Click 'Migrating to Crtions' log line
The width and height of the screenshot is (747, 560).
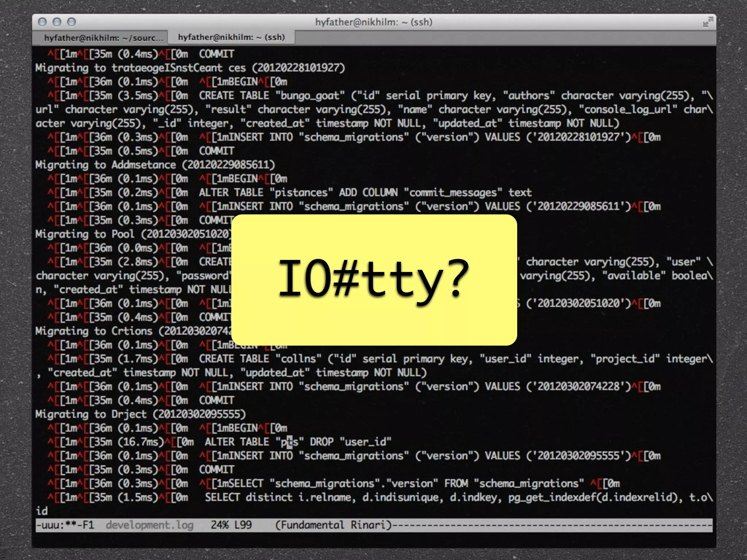(x=133, y=331)
